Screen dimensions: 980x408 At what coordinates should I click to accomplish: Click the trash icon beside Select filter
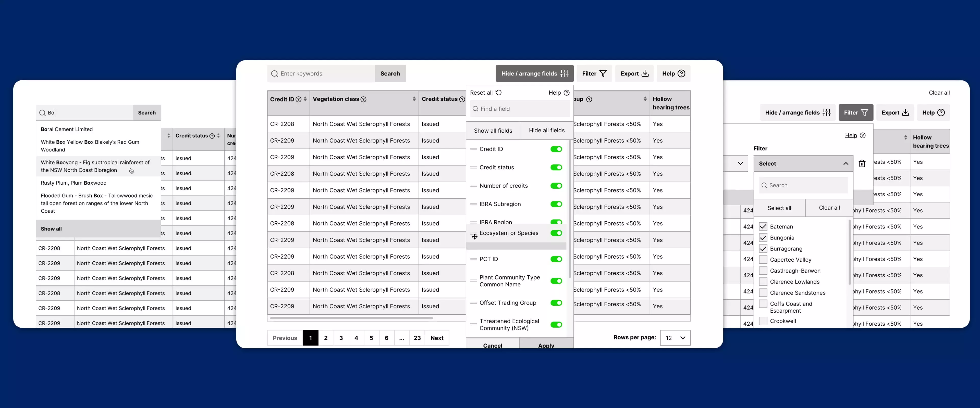[x=862, y=163]
